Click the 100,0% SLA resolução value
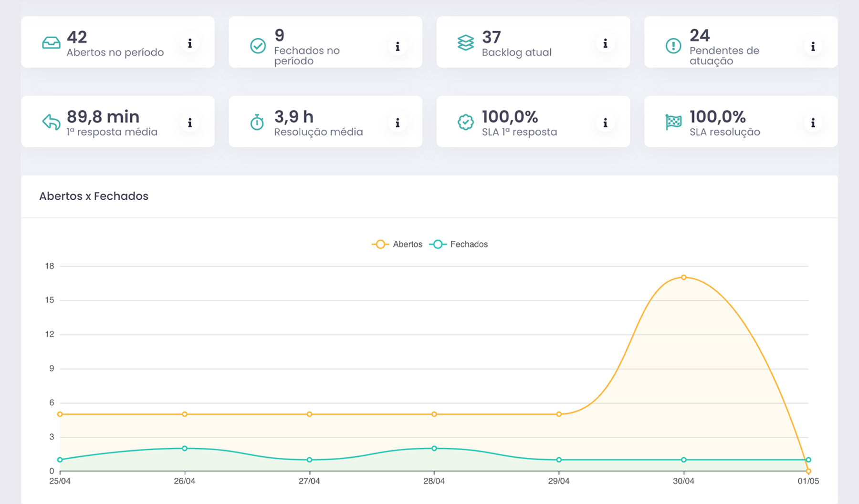Screen dimensions: 859x504 point(717,117)
